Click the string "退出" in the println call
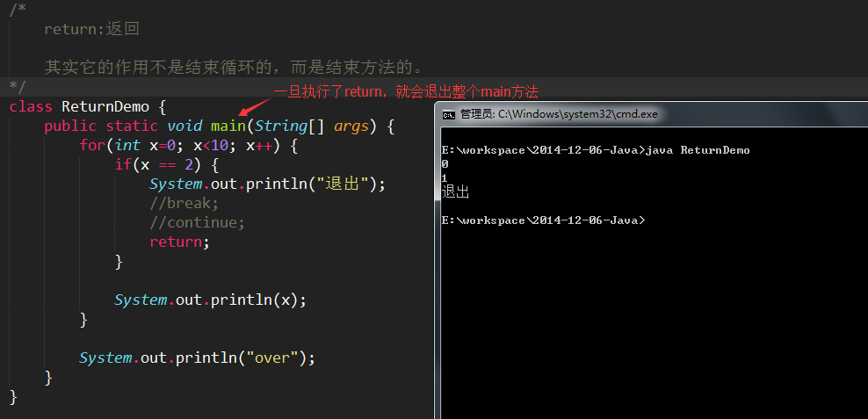The height and width of the screenshot is (419, 868). click(343, 184)
